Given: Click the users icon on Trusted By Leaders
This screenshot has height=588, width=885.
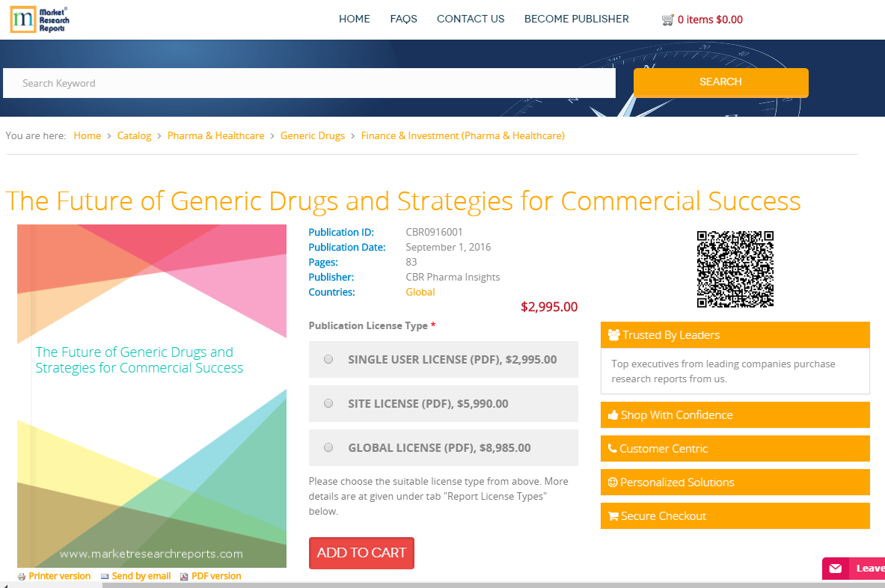Looking at the screenshot, I should pyautogui.click(x=615, y=334).
